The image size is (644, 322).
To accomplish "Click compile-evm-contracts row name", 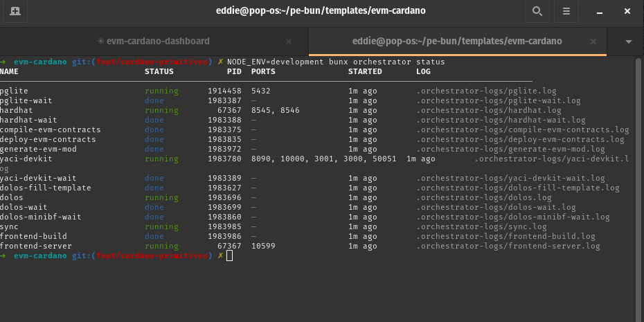I will click(50, 129).
